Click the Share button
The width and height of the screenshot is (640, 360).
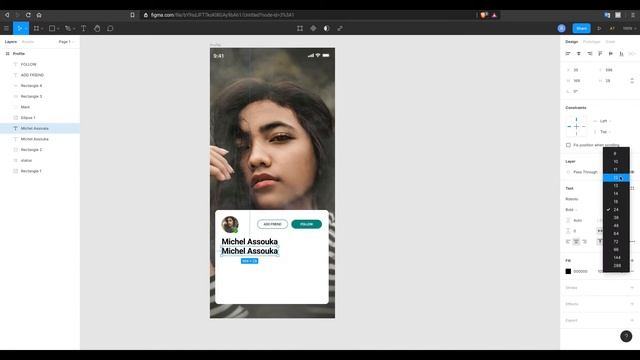coord(581,28)
